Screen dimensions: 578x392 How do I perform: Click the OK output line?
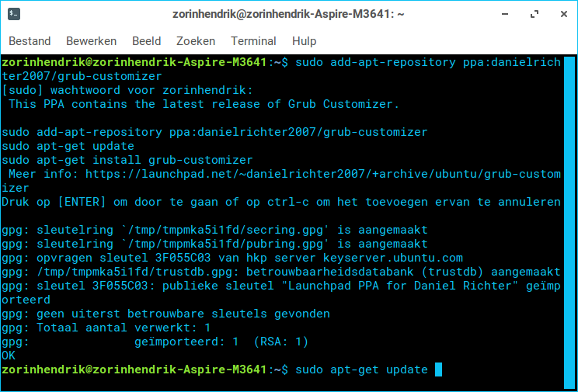[9, 356]
